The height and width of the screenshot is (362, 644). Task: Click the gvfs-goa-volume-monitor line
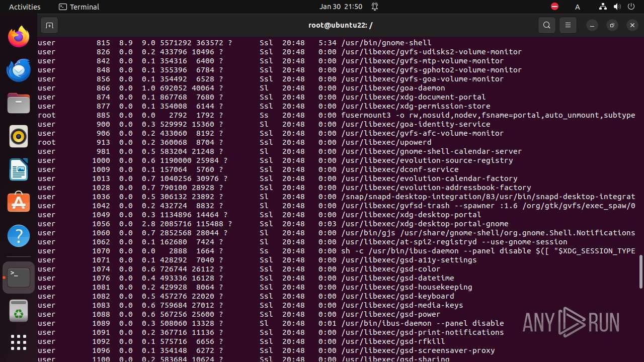click(422, 79)
